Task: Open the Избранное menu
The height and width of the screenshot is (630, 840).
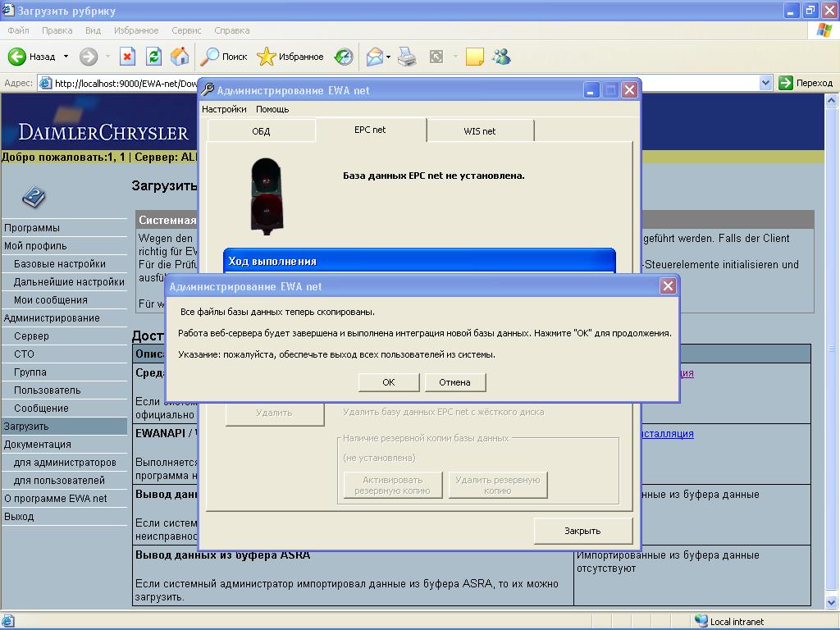Action: (136, 30)
